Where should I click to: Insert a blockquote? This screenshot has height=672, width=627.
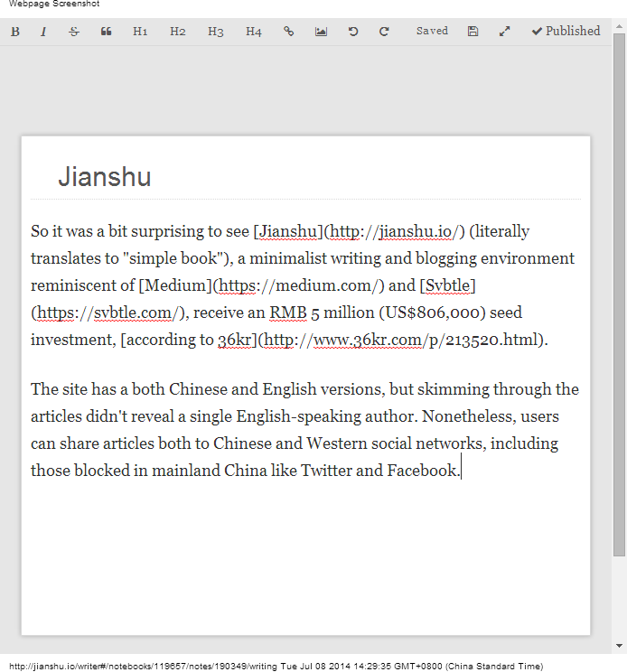coord(107,32)
